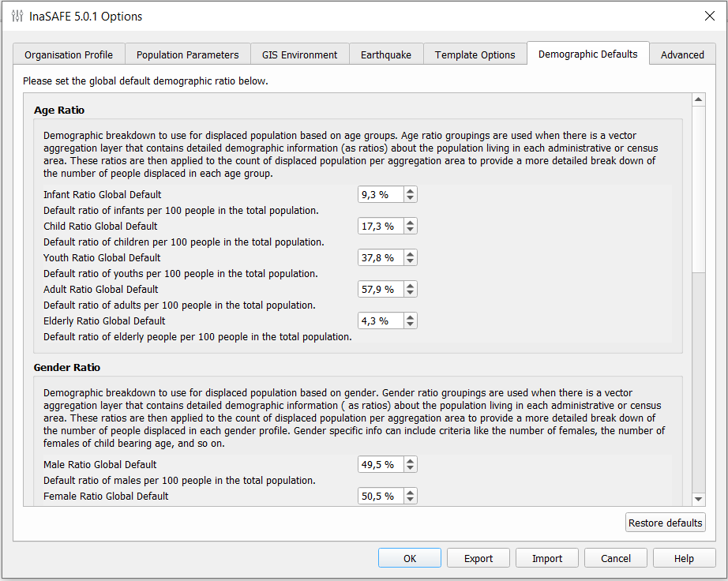Cancel the options dialog
Image resolution: width=728 pixels, height=581 pixels.
(615, 558)
